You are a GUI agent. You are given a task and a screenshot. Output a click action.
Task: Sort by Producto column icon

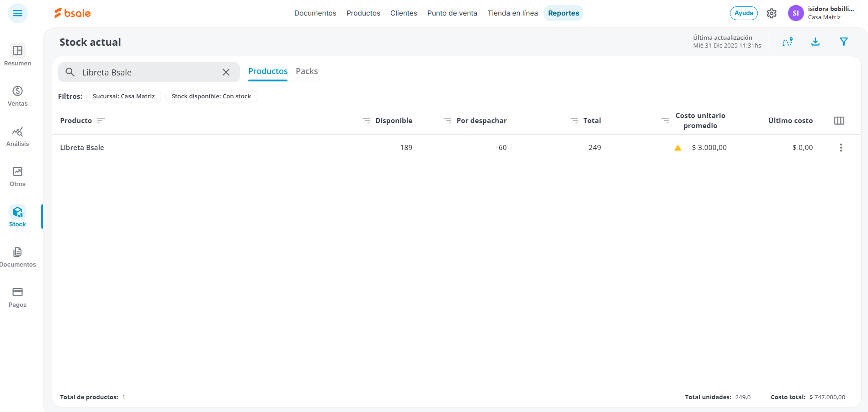click(101, 121)
